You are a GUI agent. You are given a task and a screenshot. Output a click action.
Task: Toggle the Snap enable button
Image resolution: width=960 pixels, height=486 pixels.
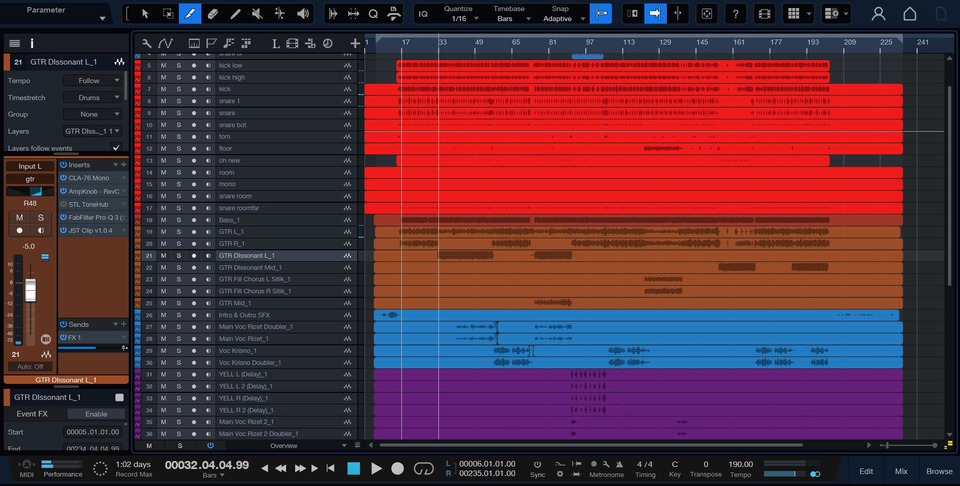(x=601, y=13)
